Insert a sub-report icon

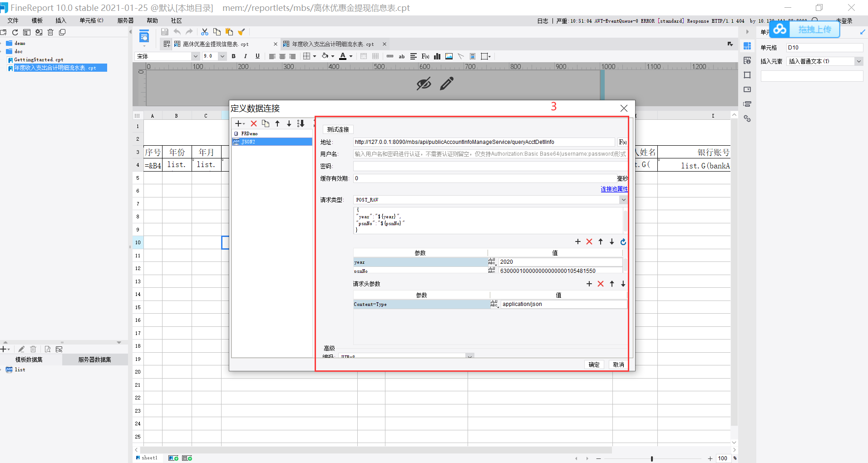(473, 56)
